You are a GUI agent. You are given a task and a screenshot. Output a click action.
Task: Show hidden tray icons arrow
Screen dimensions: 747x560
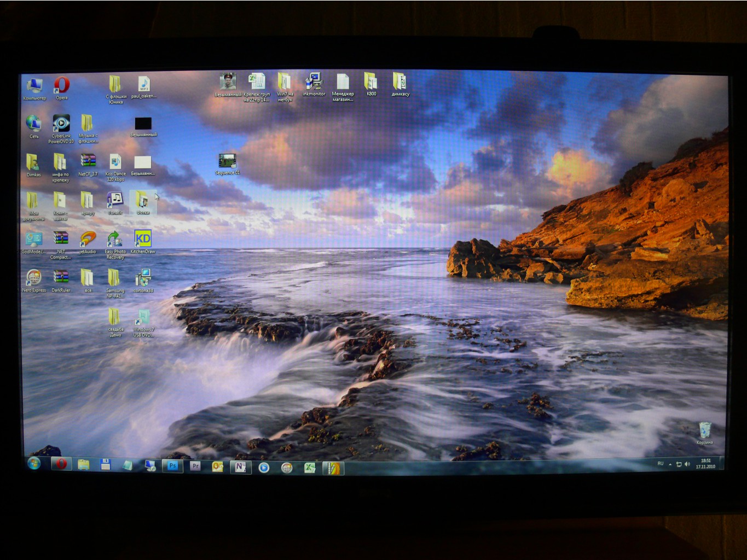(670, 464)
